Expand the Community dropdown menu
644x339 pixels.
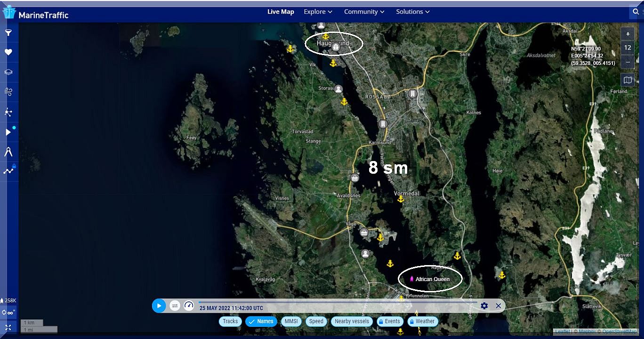[364, 12]
